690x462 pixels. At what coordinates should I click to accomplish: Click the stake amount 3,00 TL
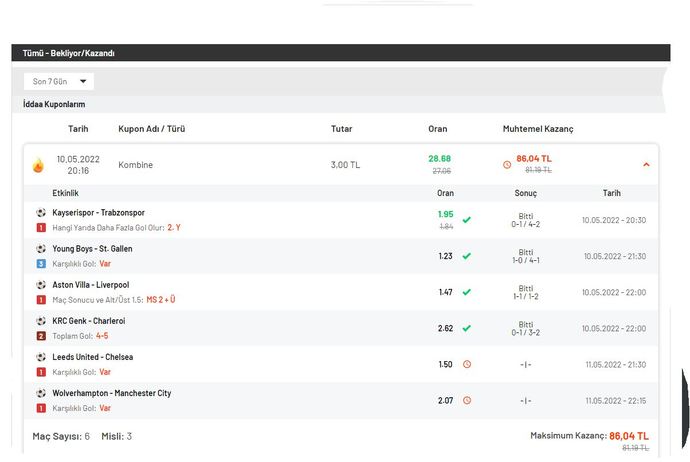345,165
